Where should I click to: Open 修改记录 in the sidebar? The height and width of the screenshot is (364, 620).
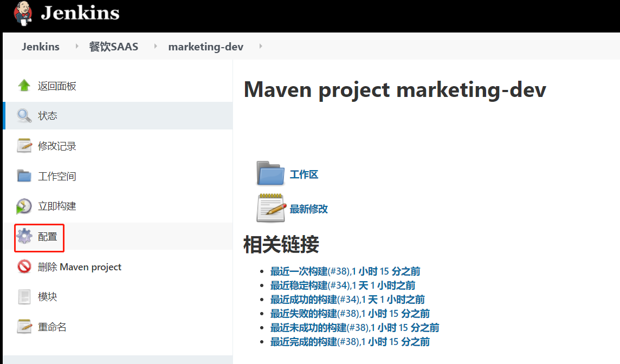pyautogui.click(x=57, y=146)
